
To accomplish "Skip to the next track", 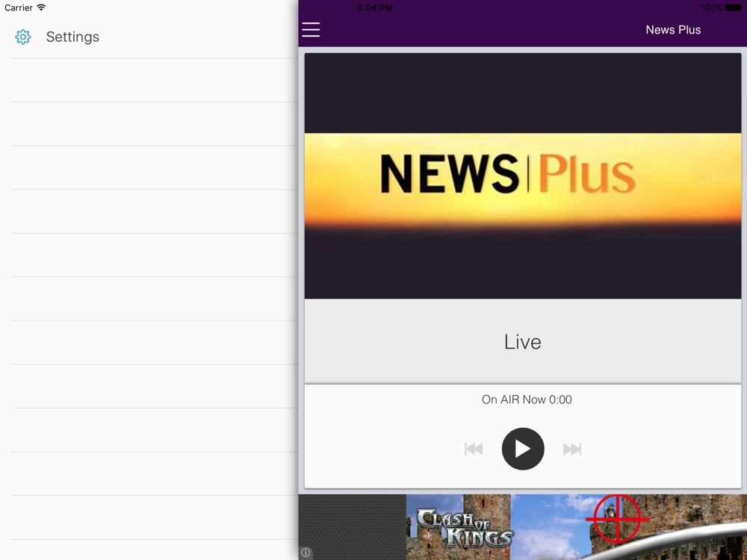I will point(572,449).
